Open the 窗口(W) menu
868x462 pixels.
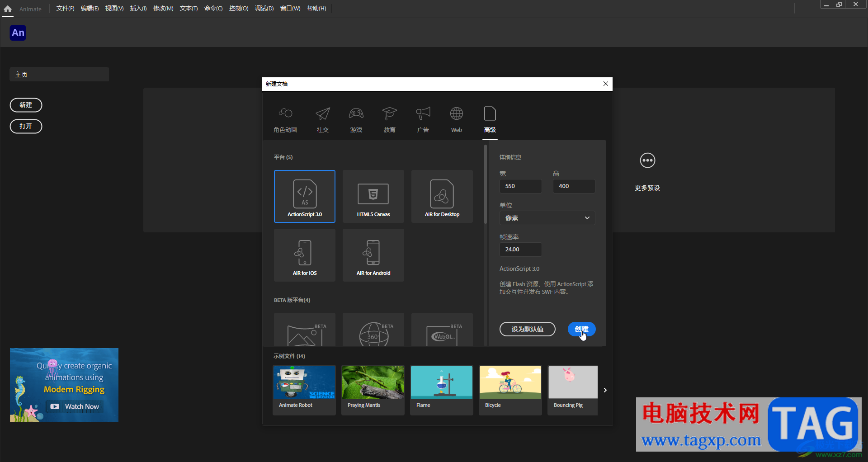pyautogui.click(x=290, y=9)
